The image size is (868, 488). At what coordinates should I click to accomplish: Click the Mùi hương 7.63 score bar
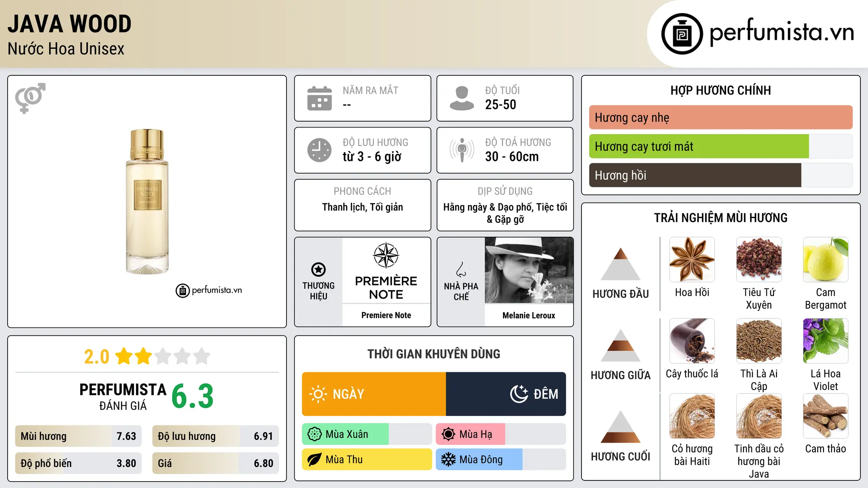(x=78, y=436)
